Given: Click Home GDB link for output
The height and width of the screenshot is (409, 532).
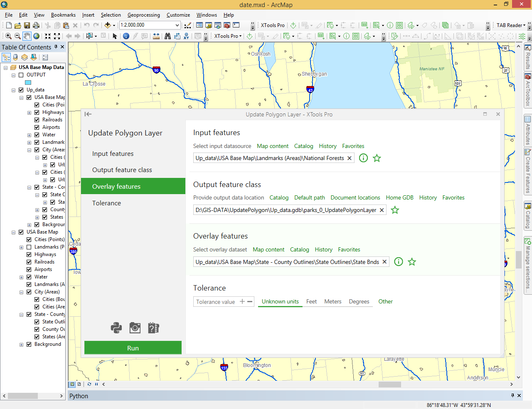Looking at the screenshot, I should [x=399, y=197].
